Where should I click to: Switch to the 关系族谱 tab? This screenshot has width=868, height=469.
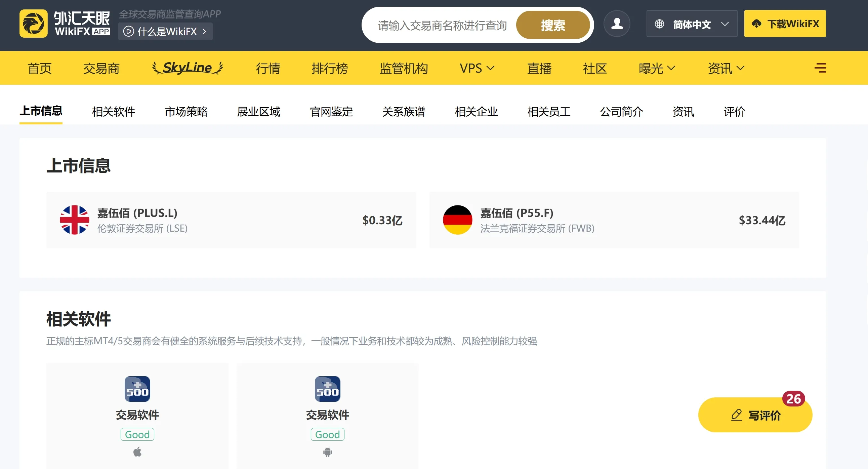(x=404, y=112)
